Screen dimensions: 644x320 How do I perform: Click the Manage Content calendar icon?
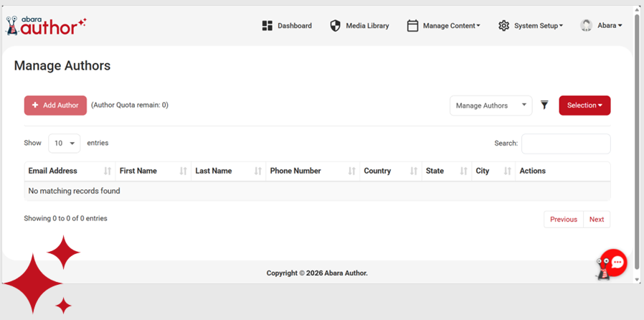(x=412, y=26)
